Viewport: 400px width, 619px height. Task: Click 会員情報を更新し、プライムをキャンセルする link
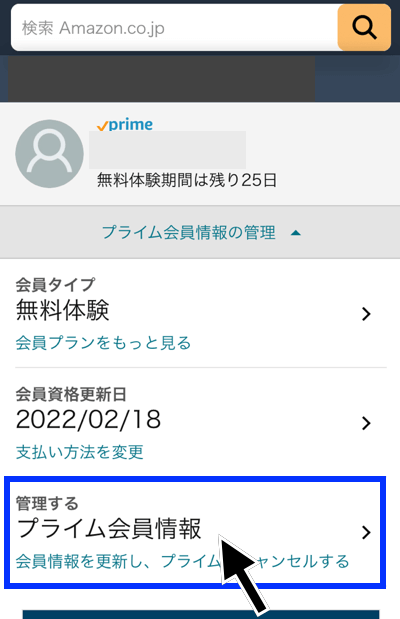pos(182,561)
